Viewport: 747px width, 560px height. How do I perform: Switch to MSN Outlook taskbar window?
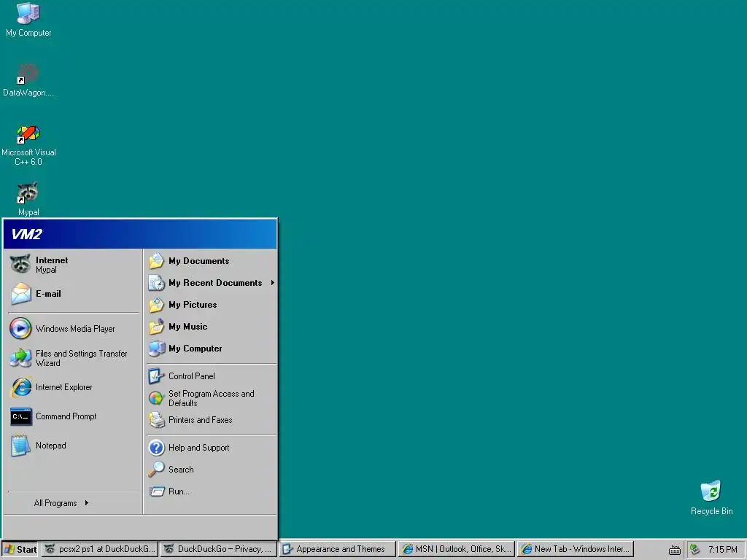coord(457,549)
